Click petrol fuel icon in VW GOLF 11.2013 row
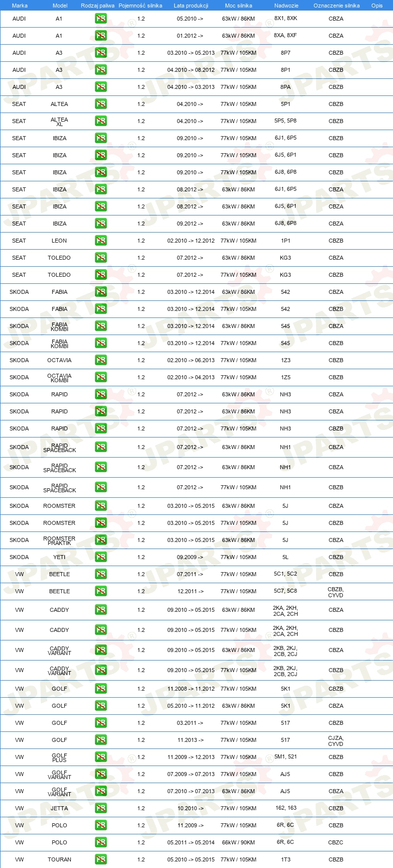 101,740
